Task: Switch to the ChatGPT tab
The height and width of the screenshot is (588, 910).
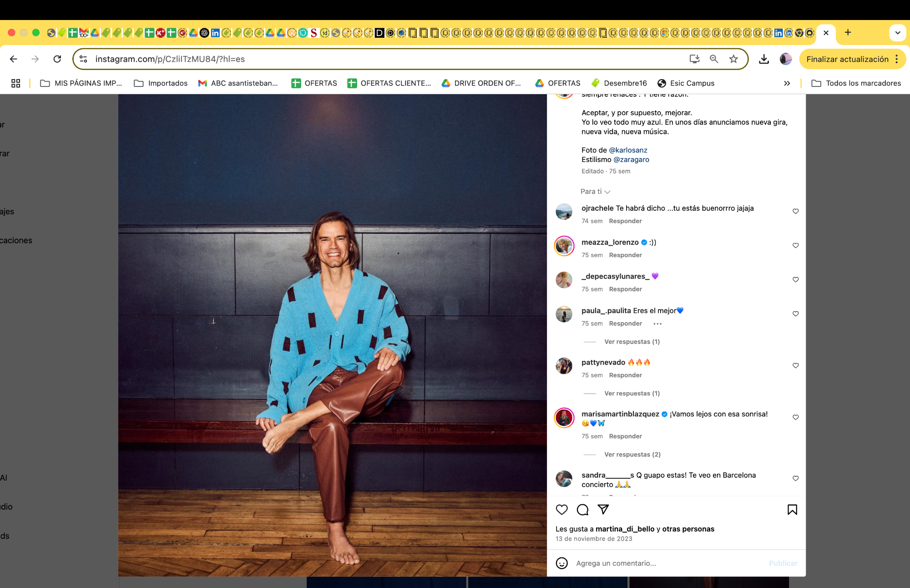Action: (x=204, y=33)
